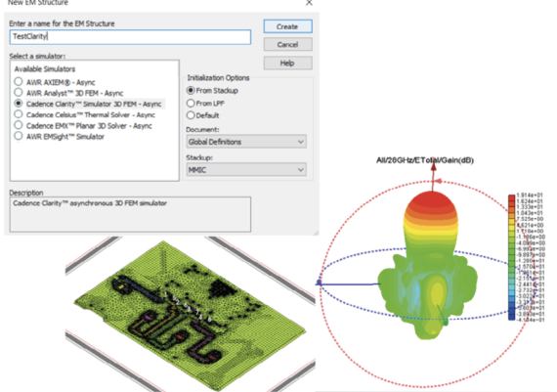Click the EM Structure name field
Screen dimensions: 557x392
pyautogui.click(x=130, y=36)
